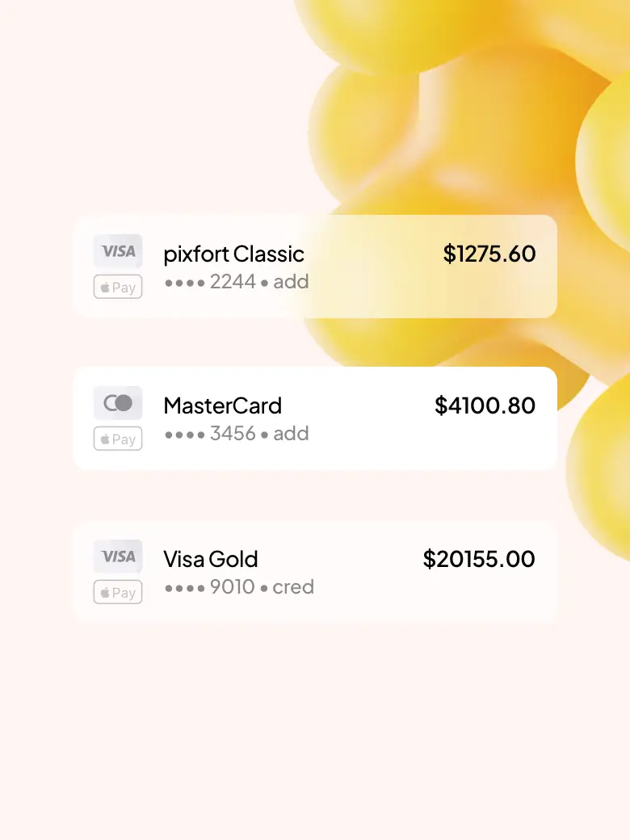Tap Apple Pay badge on the MasterCard row

click(x=118, y=439)
